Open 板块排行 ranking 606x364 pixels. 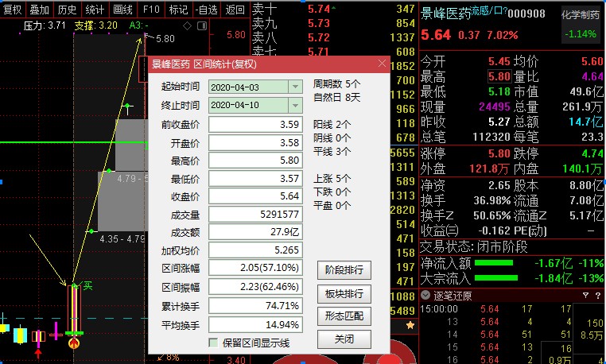click(x=344, y=294)
